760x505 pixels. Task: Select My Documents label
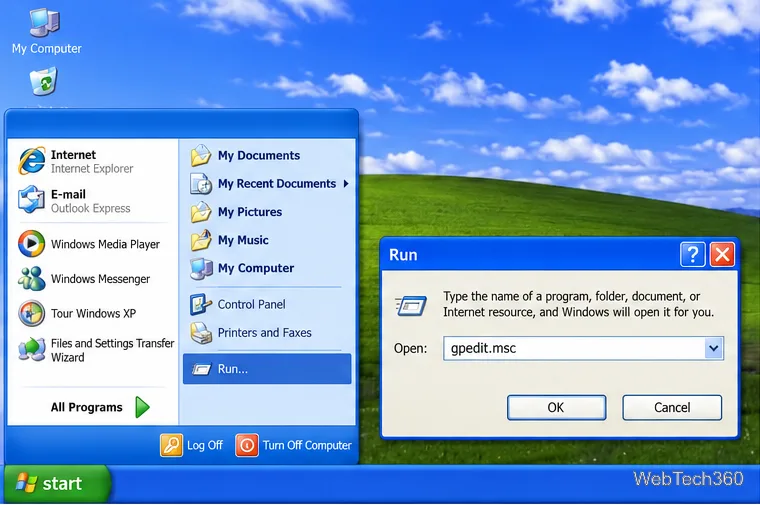tap(259, 156)
